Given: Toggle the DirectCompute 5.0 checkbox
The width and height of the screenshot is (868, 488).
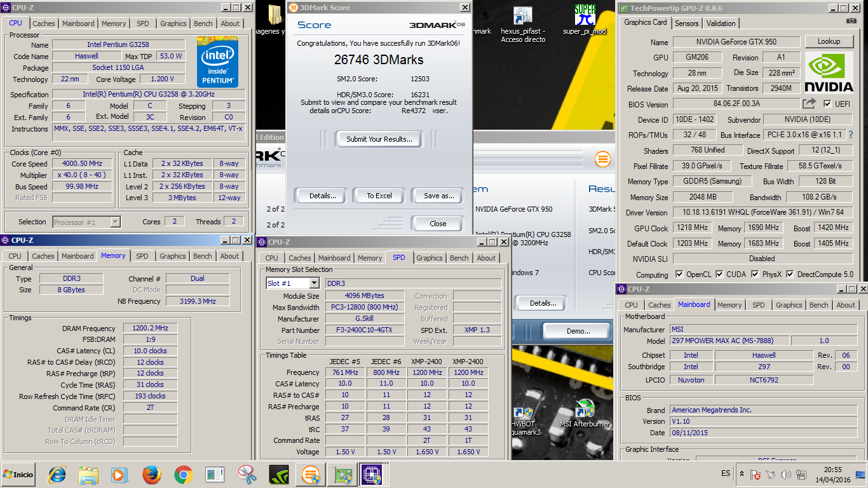Looking at the screenshot, I should 790,274.
